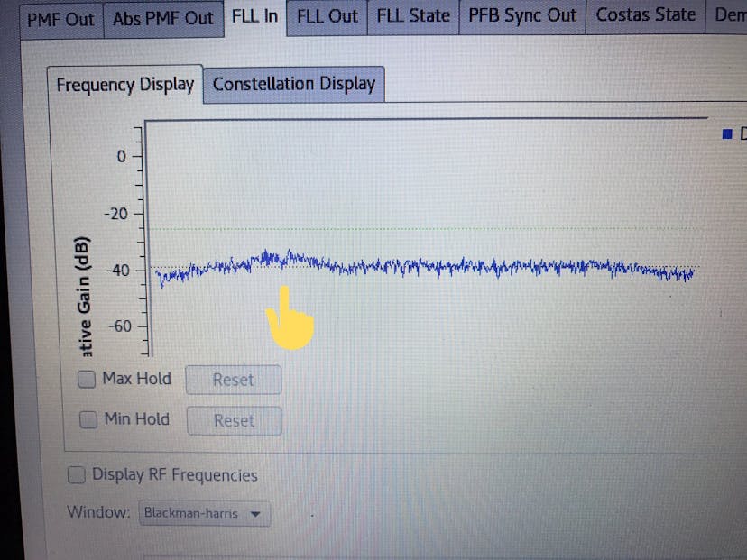Select the FLL In tab
The width and height of the screenshot is (747, 560).
254,17
